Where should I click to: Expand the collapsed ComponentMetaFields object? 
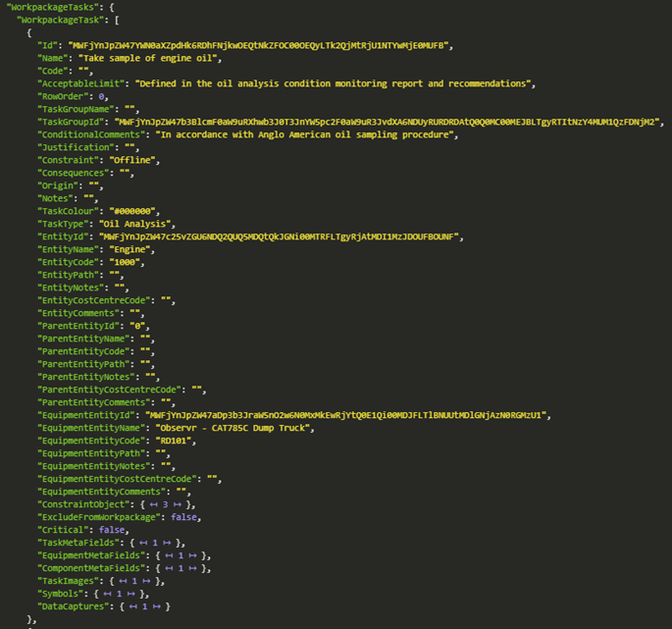click(181, 568)
